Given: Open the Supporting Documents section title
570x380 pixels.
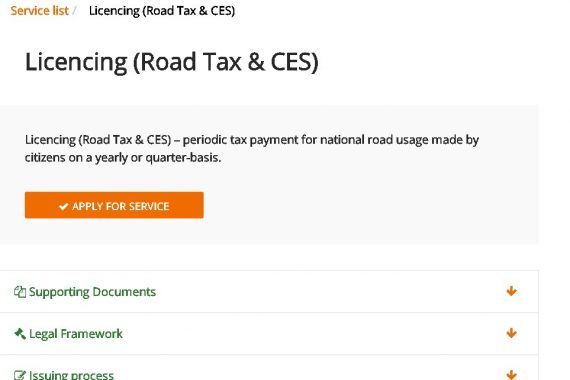Looking at the screenshot, I should coord(92,292).
